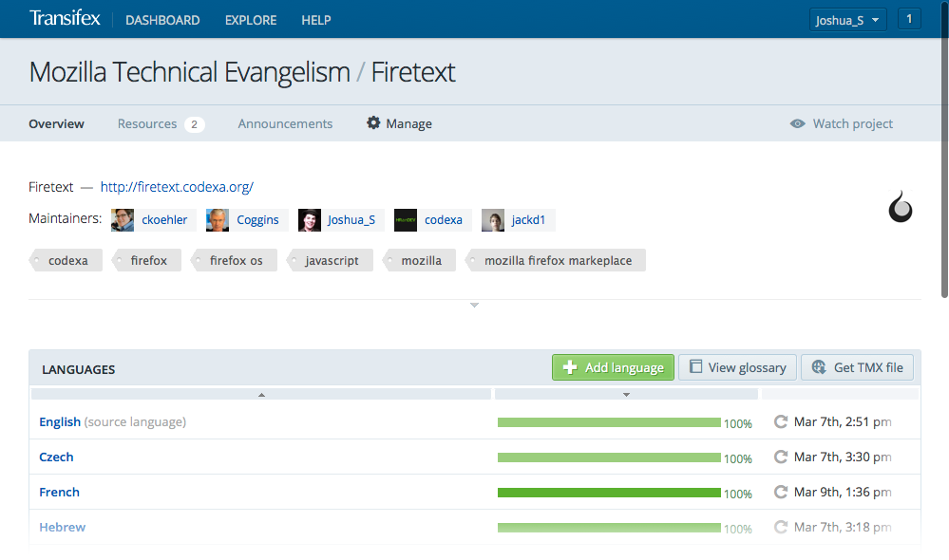Open Mozilla Technical Evangelism breadcrumb

[189, 72]
